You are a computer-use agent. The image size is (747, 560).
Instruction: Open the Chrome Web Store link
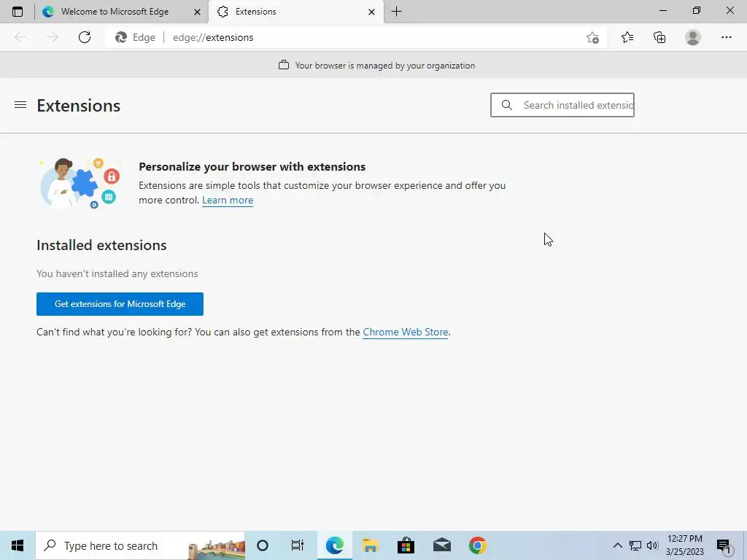point(406,332)
